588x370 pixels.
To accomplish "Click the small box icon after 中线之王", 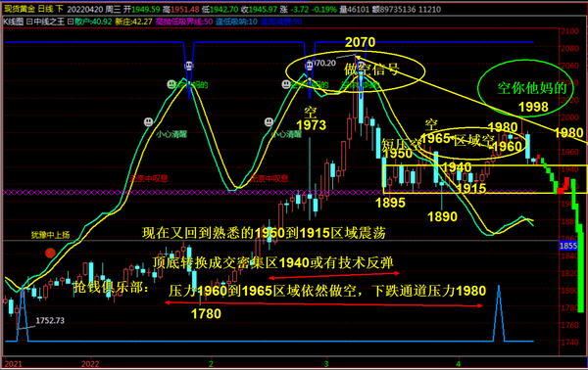I will coord(71,22).
